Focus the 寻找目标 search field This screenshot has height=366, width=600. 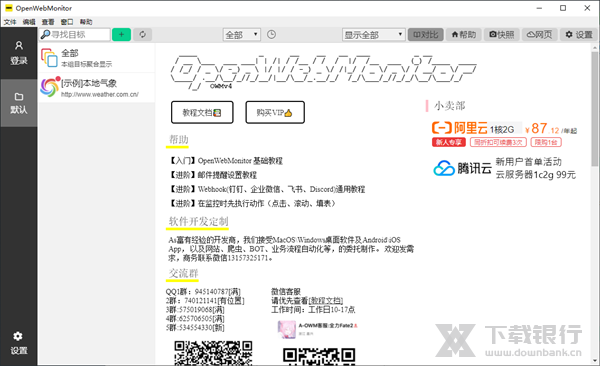click(x=75, y=34)
